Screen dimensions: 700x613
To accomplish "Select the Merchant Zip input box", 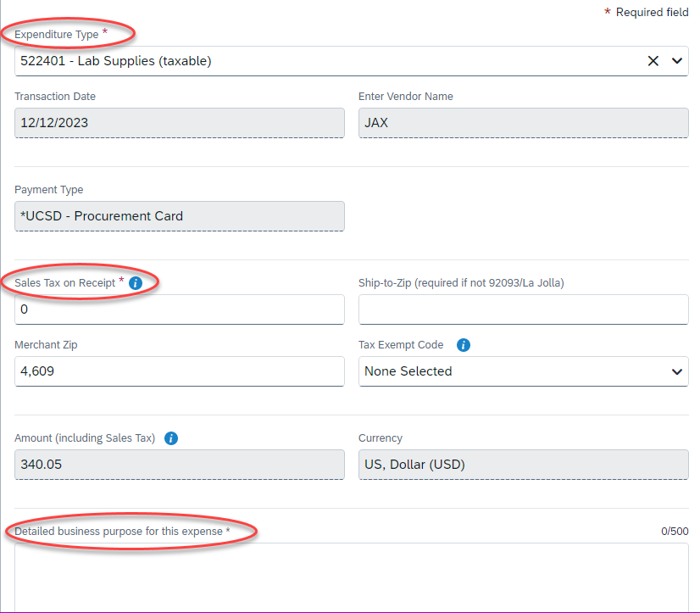I will pyautogui.click(x=179, y=371).
